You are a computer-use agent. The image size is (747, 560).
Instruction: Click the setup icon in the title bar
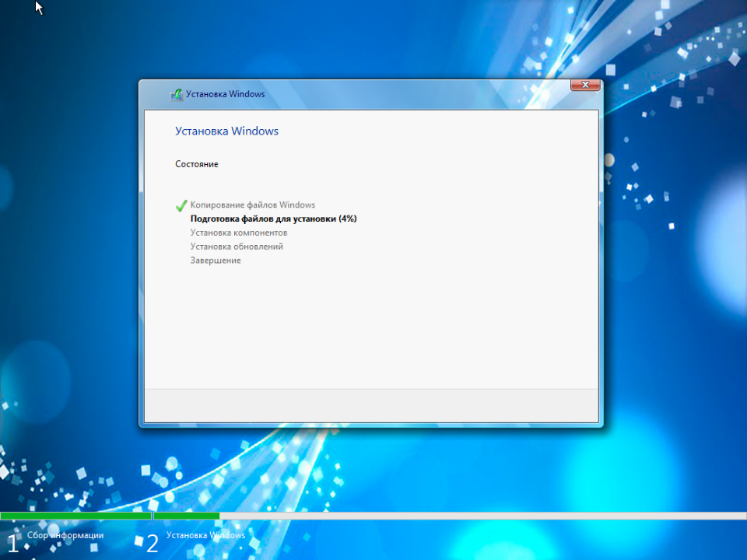coord(177,94)
